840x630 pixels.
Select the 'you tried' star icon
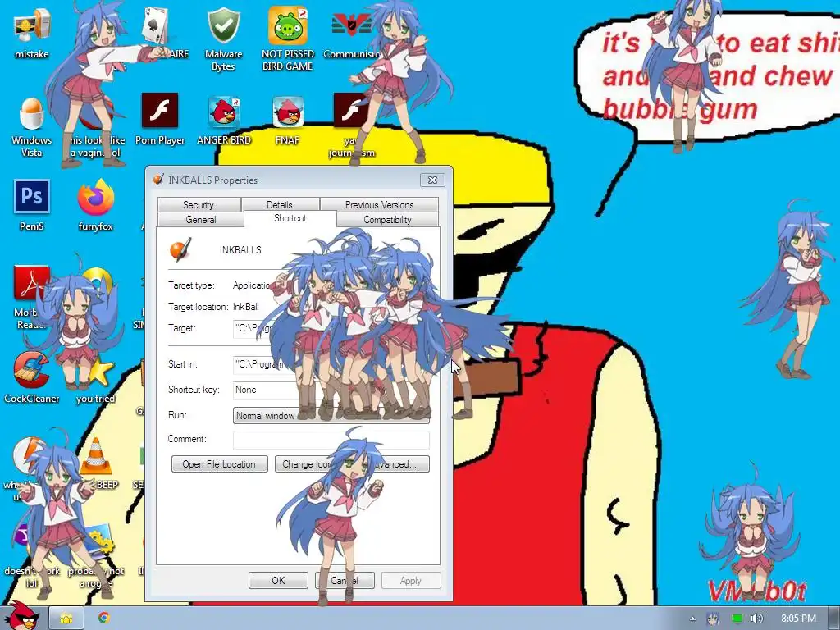[99, 372]
